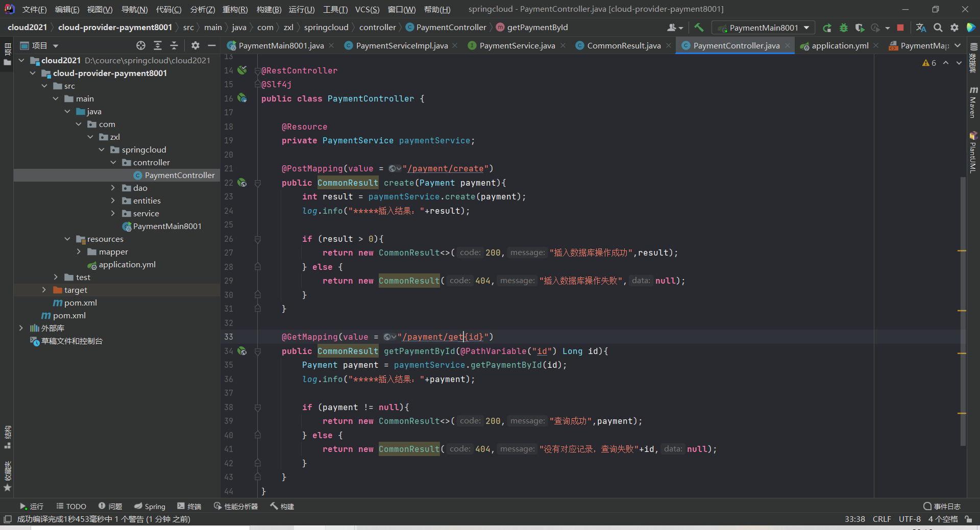Expand all in Project panel
The image size is (980, 530).
158,45
